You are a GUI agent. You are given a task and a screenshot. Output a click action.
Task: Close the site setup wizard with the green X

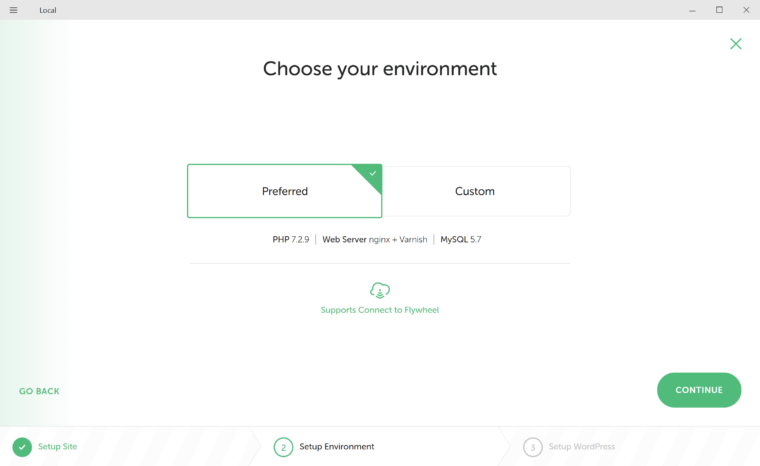736,44
